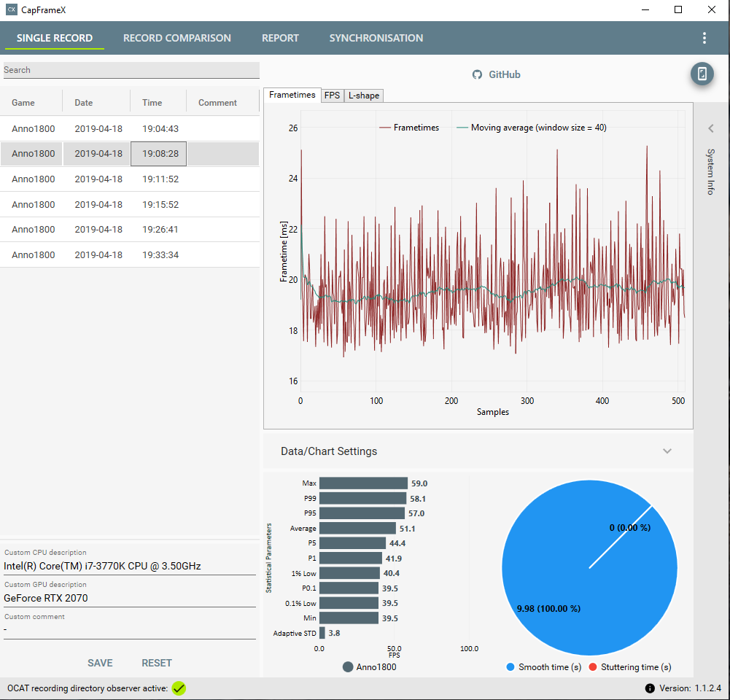Click the Stuttering time legend dot
Viewport: 730px width, 700px height.
(x=593, y=667)
